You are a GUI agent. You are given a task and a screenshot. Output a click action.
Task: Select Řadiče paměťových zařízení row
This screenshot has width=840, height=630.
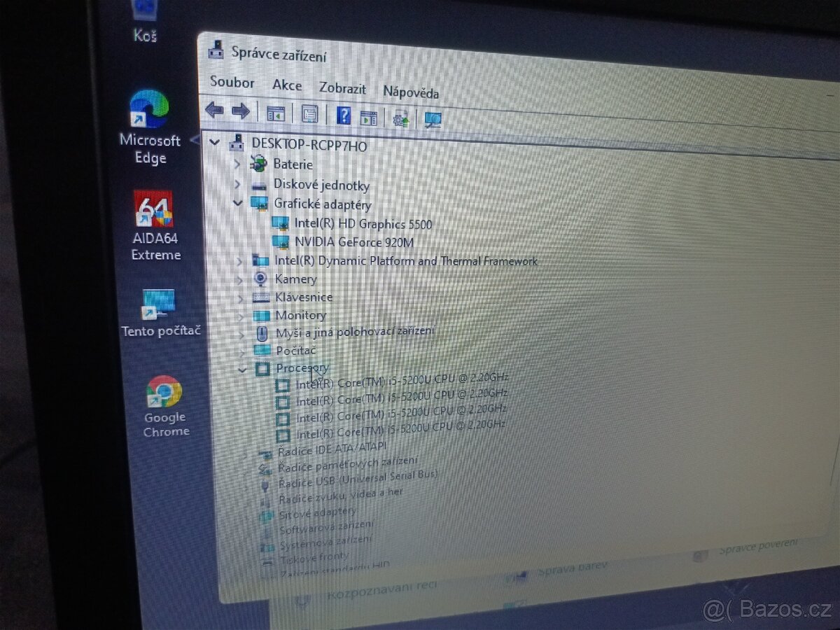click(347, 463)
